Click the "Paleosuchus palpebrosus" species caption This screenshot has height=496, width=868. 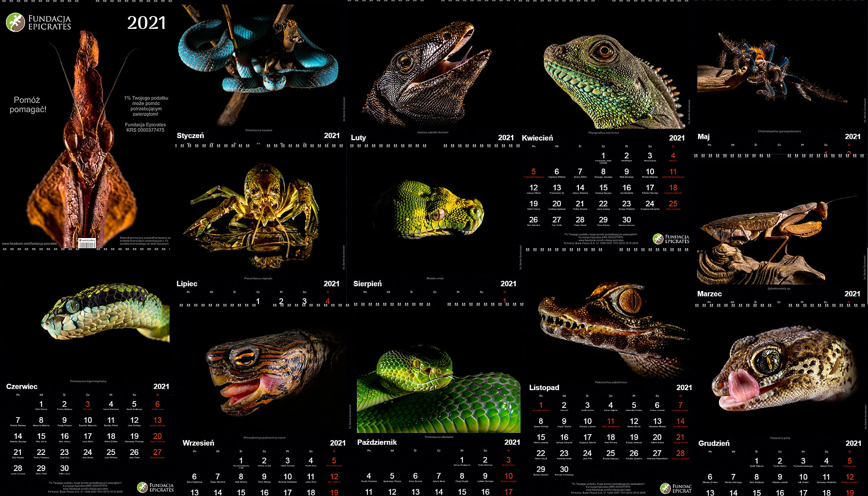(611, 382)
